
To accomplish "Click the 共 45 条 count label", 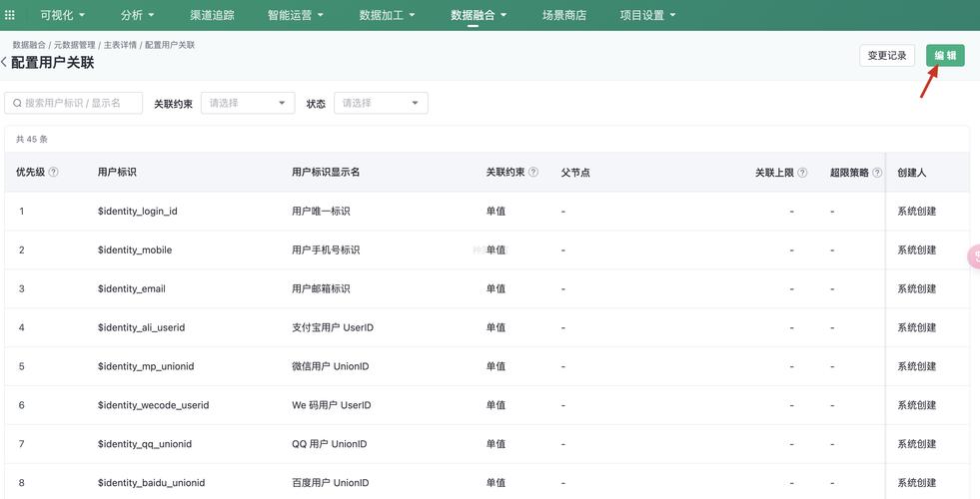I will 32,140.
